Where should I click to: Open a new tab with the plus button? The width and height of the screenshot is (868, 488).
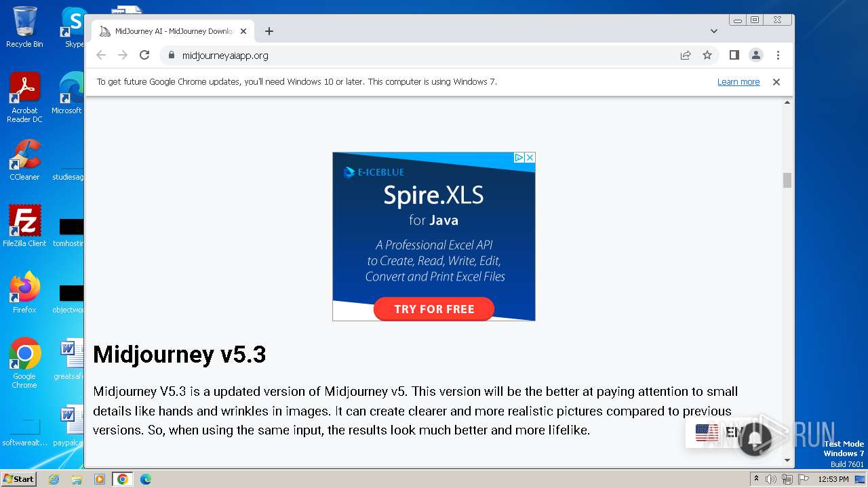pyautogui.click(x=269, y=31)
